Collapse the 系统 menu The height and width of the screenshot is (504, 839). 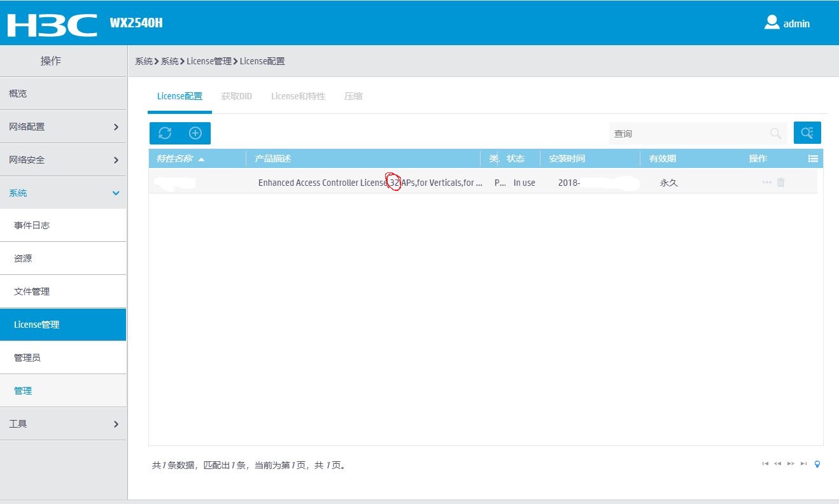pyautogui.click(x=63, y=193)
